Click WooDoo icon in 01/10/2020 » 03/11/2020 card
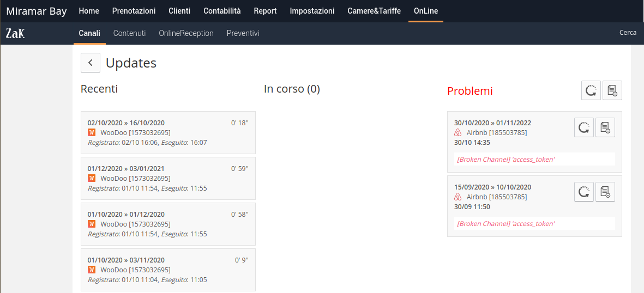The width and height of the screenshot is (644, 293). tap(92, 270)
